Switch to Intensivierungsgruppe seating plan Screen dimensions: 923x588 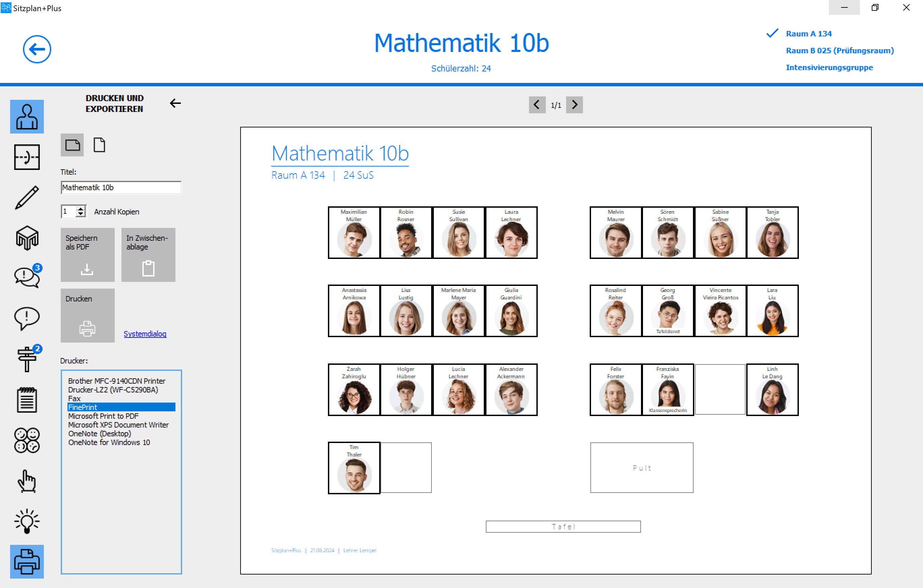(829, 67)
